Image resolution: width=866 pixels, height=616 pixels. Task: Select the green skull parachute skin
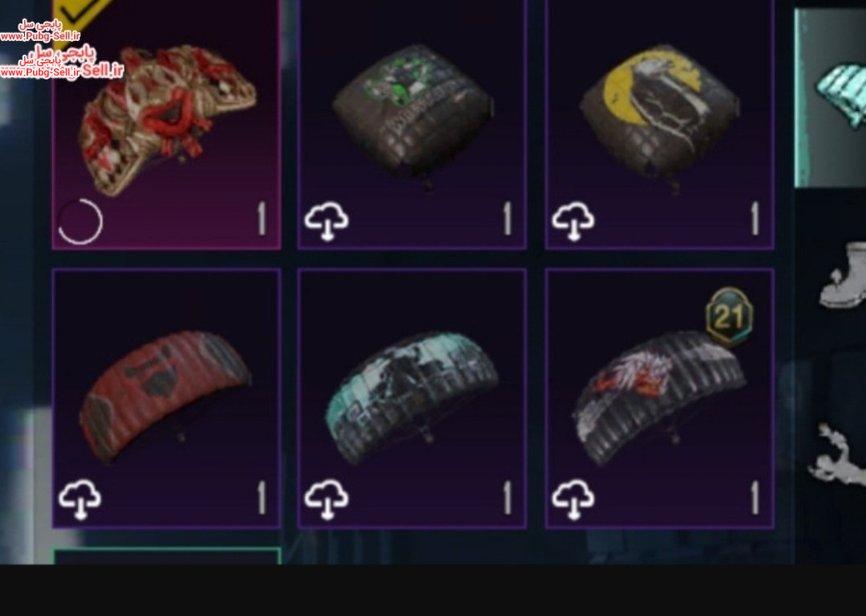pyautogui.click(x=412, y=125)
